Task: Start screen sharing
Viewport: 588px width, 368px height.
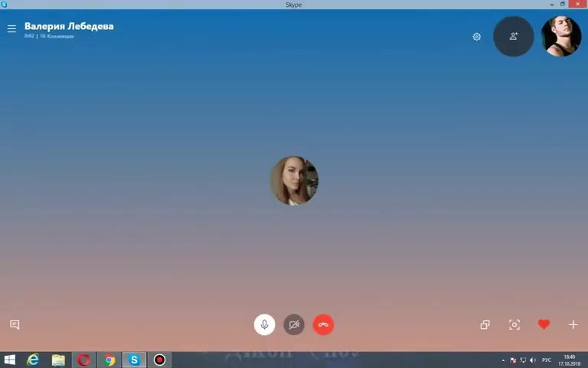Action: (x=485, y=325)
